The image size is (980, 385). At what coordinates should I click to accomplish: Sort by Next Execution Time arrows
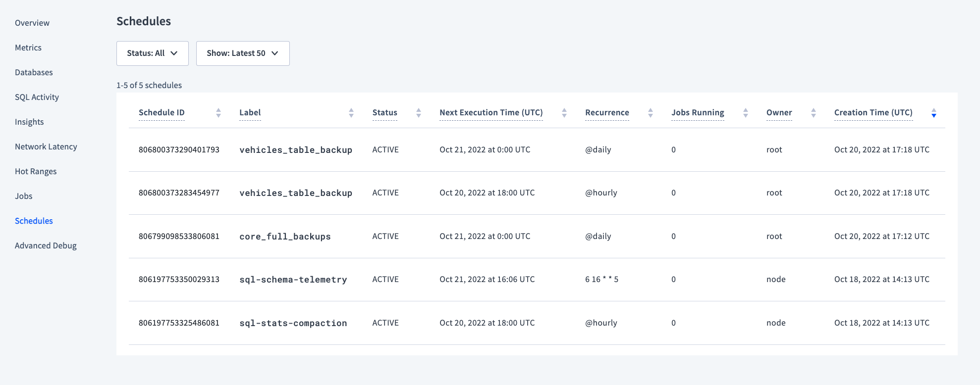pos(564,113)
